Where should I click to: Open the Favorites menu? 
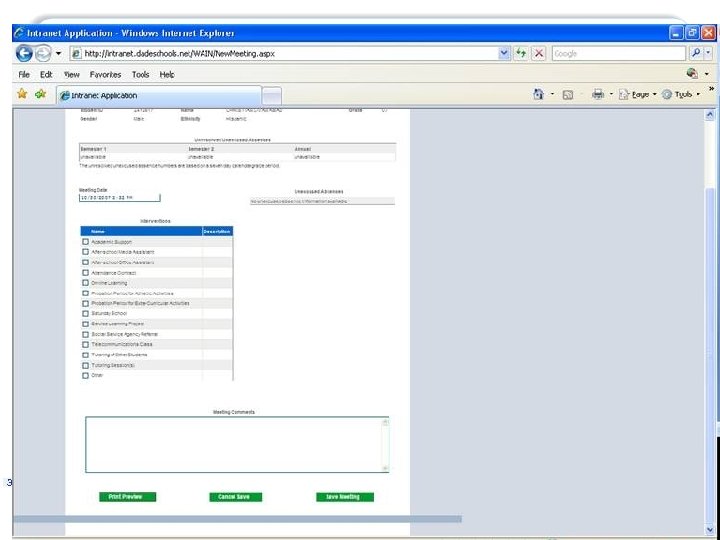tap(105, 74)
